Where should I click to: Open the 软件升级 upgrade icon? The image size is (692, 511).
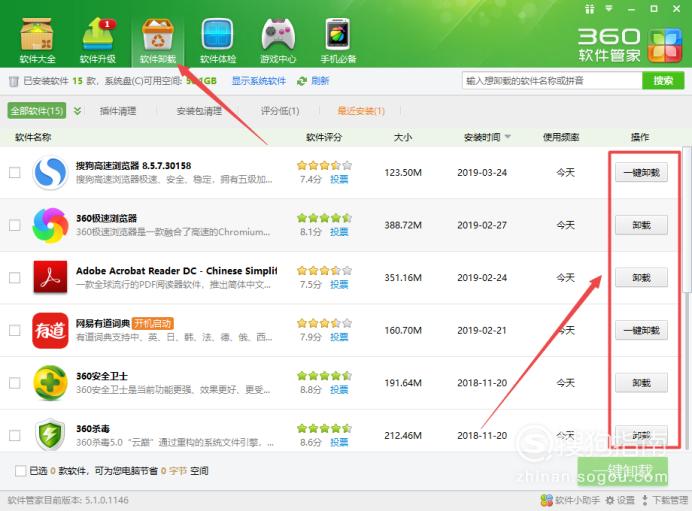(x=98, y=41)
